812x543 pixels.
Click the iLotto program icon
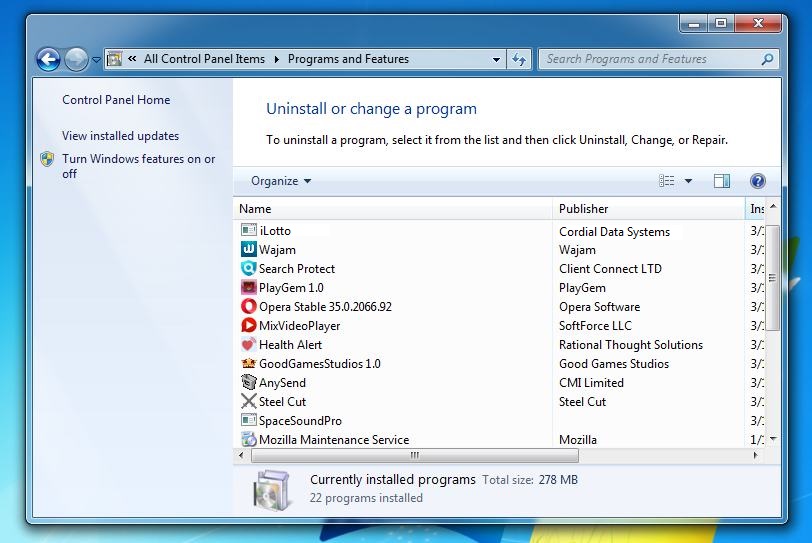click(x=249, y=230)
